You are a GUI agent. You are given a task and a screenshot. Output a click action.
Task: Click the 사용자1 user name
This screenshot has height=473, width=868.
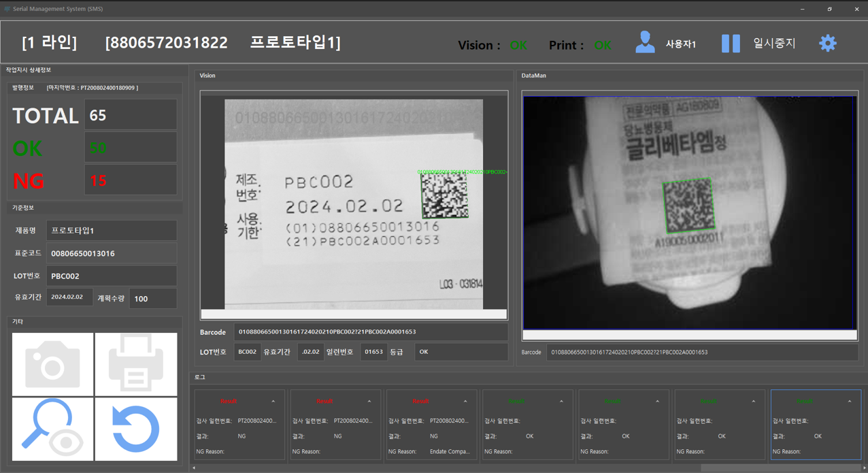[x=680, y=44]
